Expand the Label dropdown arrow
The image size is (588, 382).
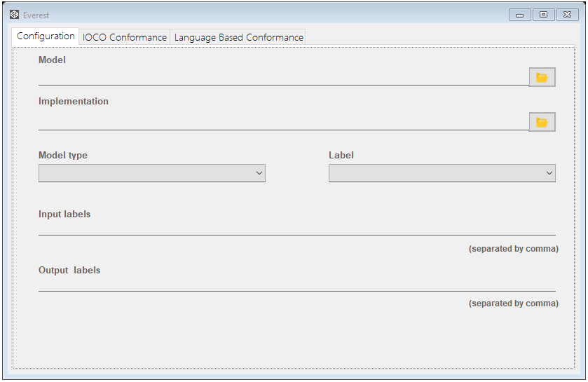click(x=549, y=173)
